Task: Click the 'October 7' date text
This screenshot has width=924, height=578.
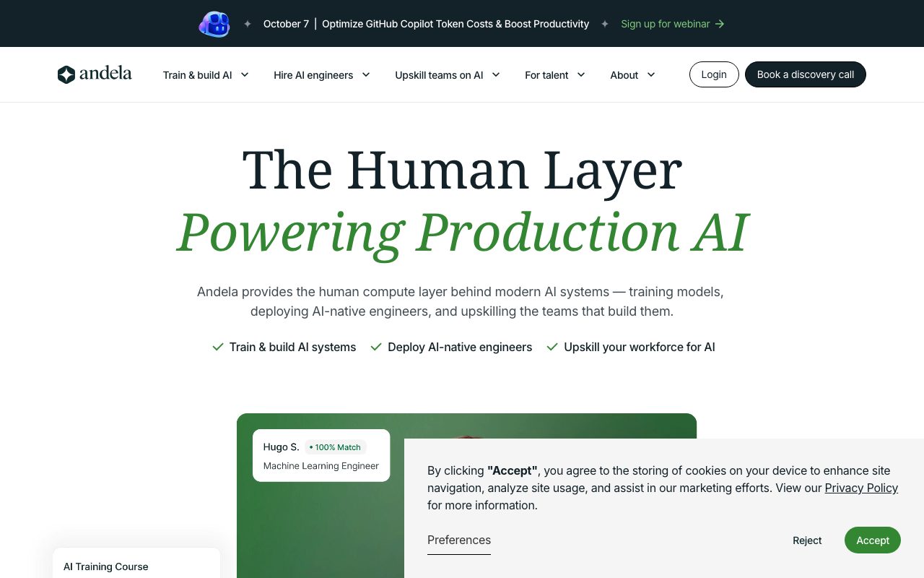Action: pyautogui.click(x=286, y=24)
